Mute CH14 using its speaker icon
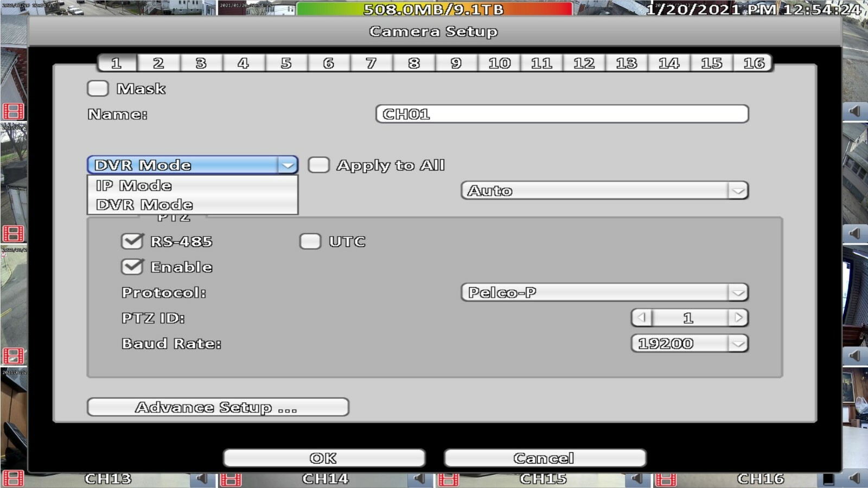Viewport: 868px width, 488px height. coord(419,479)
